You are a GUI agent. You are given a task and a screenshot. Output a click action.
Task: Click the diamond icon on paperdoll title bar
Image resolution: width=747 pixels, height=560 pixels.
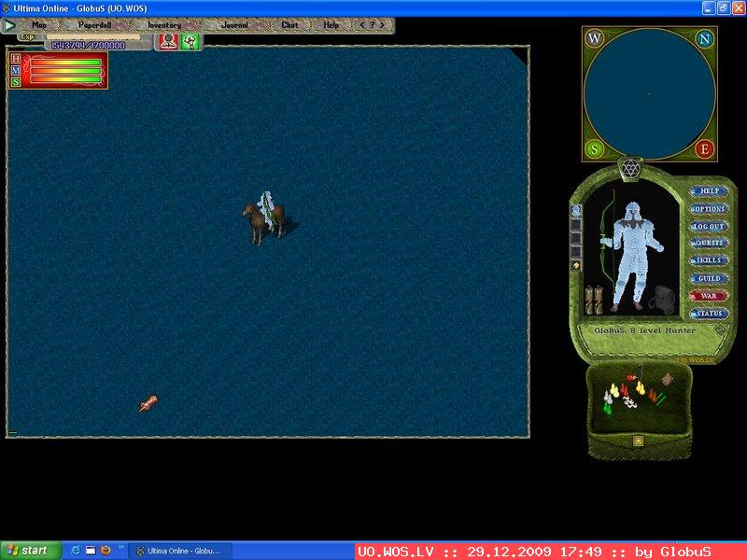point(721,329)
